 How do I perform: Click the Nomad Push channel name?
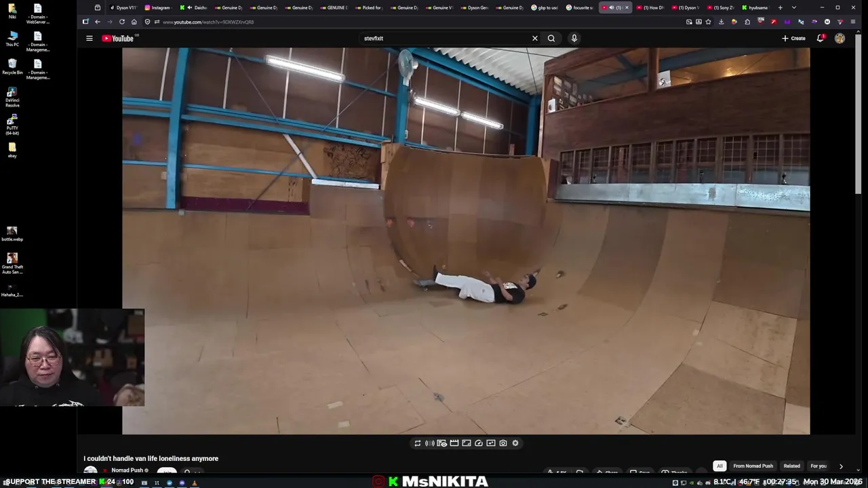coord(127,470)
